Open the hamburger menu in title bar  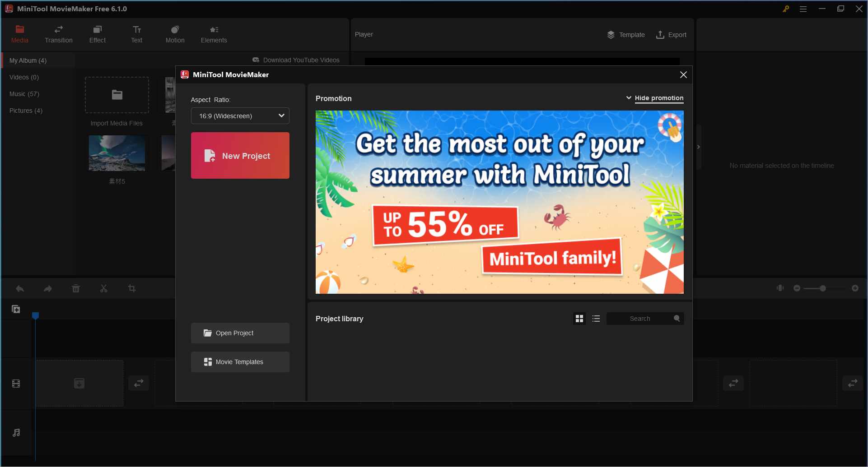(x=803, y=9)
